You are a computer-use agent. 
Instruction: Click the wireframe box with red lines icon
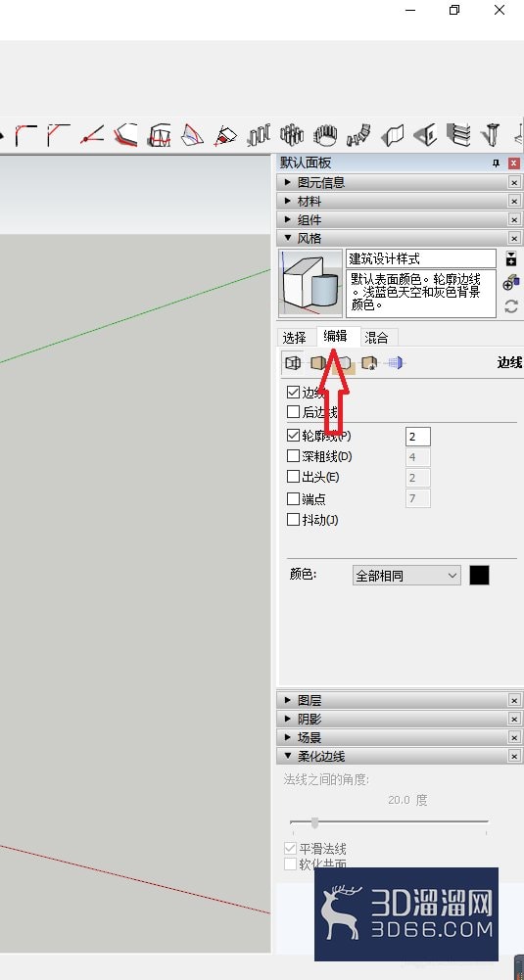(159, 134)
